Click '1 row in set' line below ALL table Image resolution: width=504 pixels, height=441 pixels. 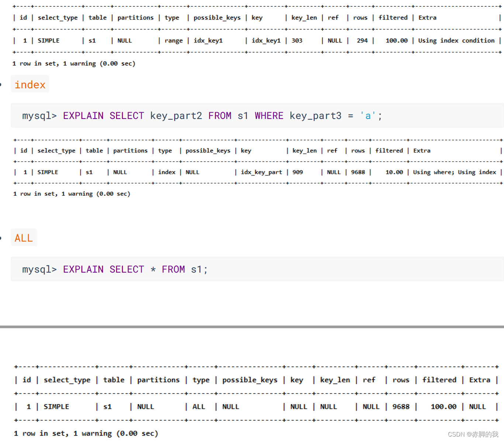(86, 433)
